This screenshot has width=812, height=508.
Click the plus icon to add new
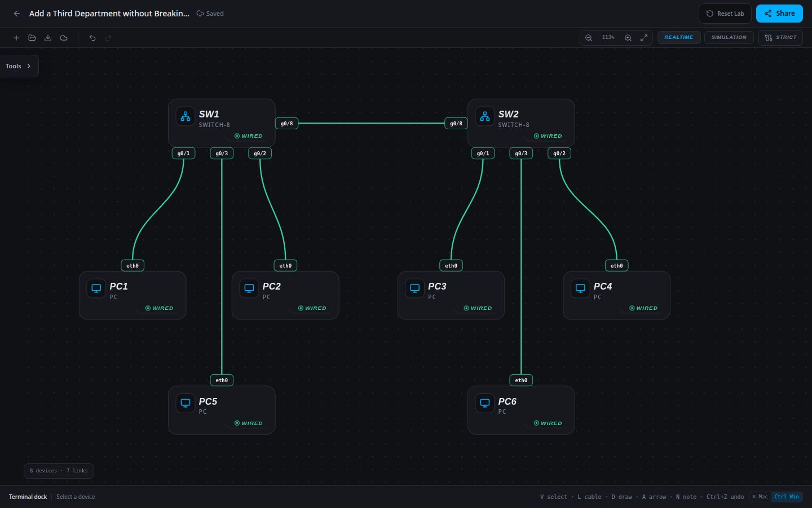point(16,38)
